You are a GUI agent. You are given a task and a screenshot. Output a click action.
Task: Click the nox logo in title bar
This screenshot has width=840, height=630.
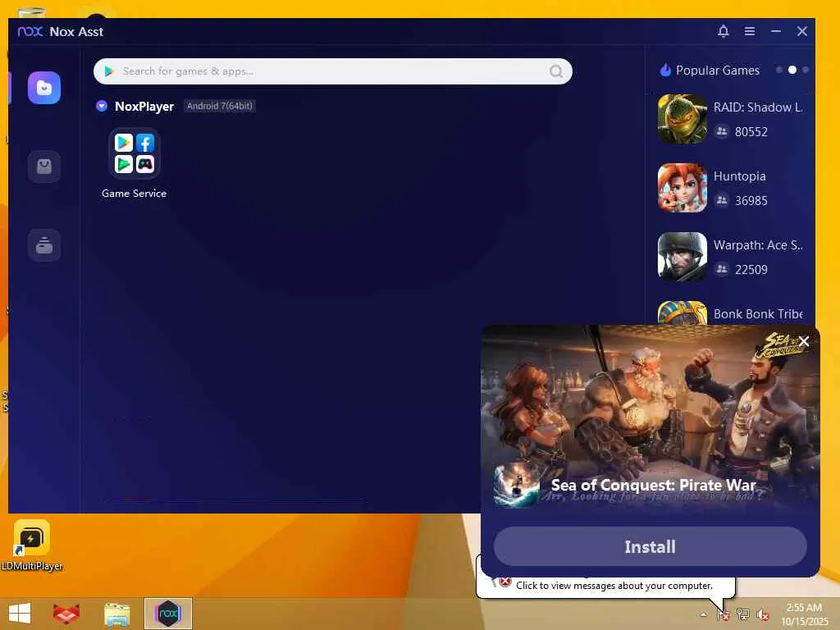pos(30,32)
